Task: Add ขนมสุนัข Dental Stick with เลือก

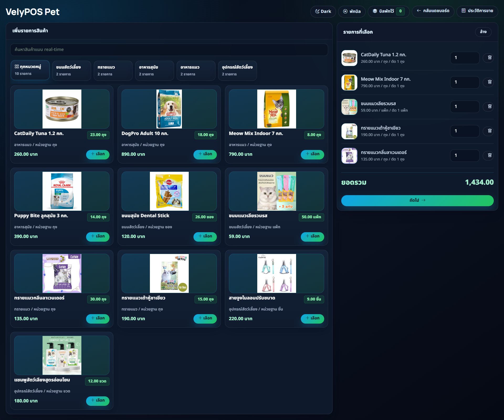Action: point(205,236)
